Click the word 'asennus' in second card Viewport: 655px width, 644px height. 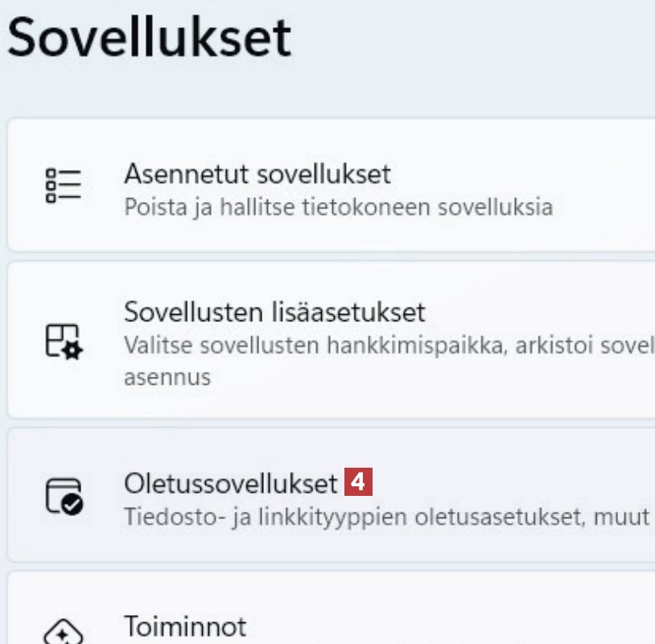[x=167, y=377]
